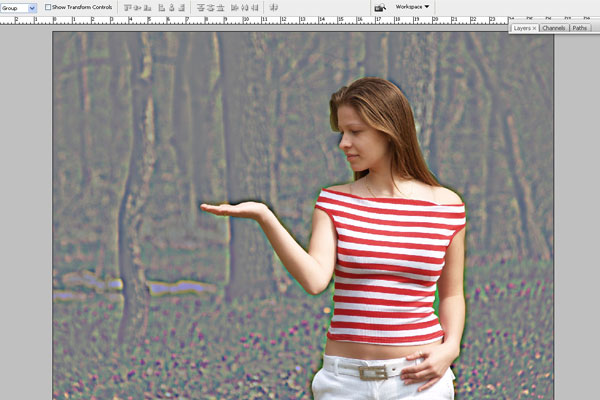Enable the Show Transform Controls checkbox
Image resolution: width=600 pixels, height=400 pixels.
pyautogui.click(x=48, y=7)
